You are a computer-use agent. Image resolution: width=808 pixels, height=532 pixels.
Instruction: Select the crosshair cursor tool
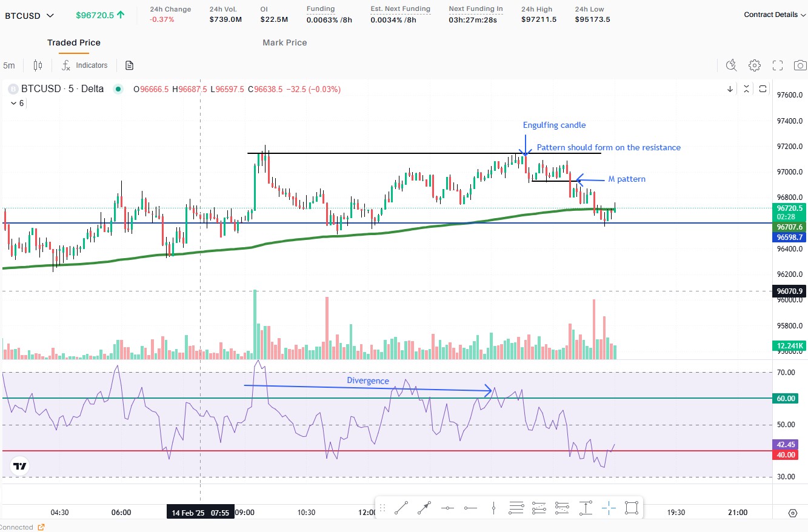(609, 508)
